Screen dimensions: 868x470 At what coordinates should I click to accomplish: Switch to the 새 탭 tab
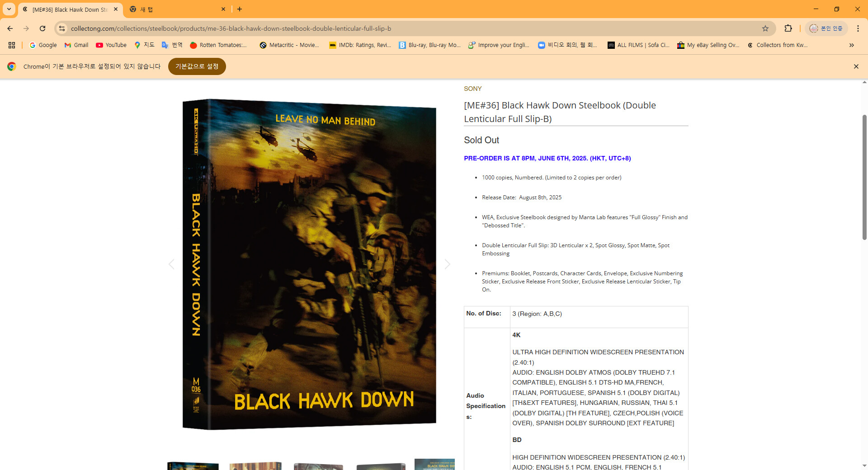[176, 9]
